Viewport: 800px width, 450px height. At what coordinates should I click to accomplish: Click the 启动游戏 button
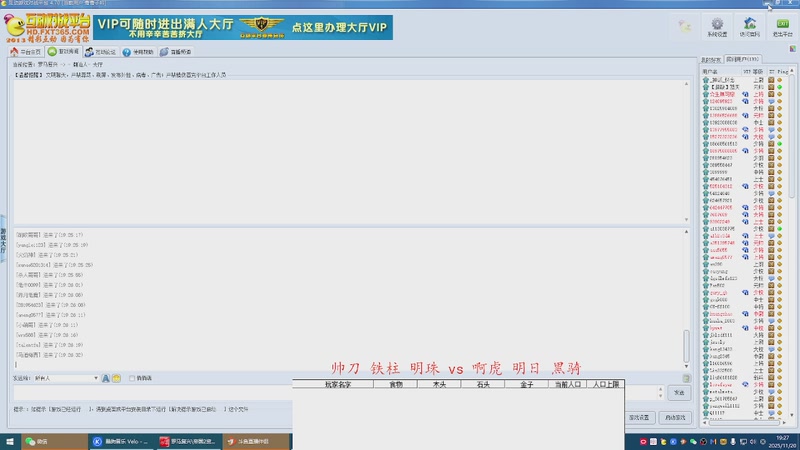tap(675, 417)
